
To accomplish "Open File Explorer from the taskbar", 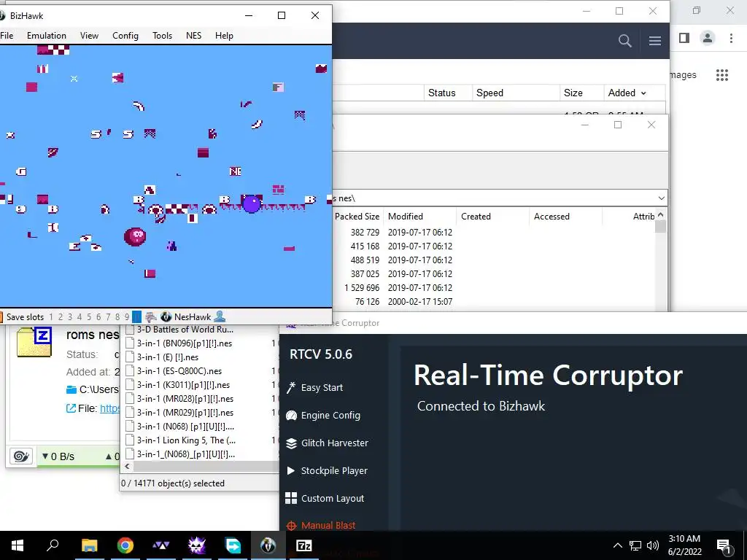I will (x=89, y=545).
